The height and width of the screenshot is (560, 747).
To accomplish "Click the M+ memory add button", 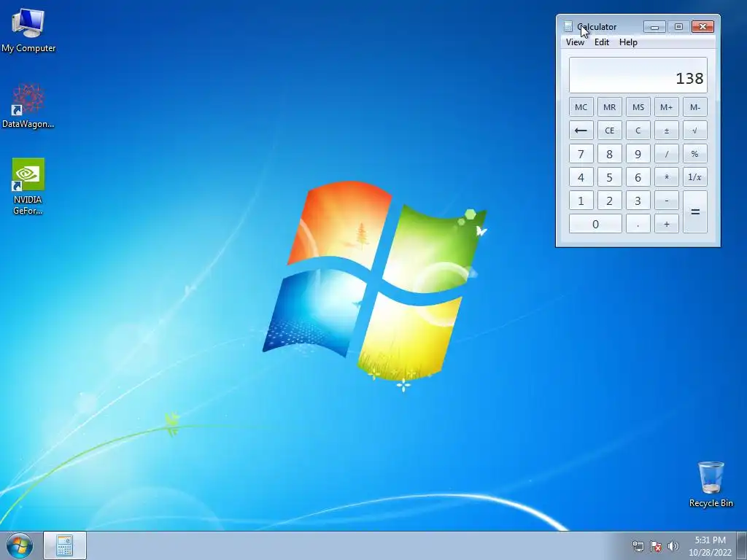I will (667, 107).
